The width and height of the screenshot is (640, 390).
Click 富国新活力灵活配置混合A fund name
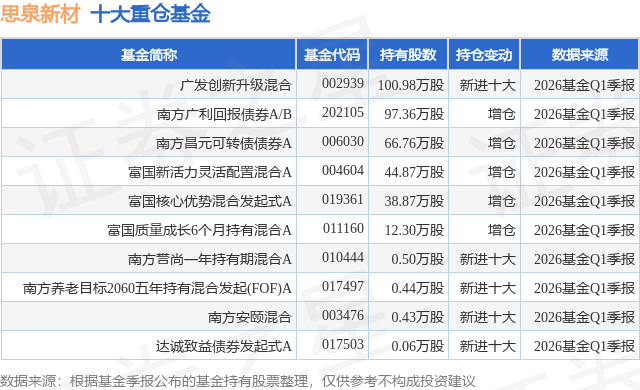coord(210,172)
